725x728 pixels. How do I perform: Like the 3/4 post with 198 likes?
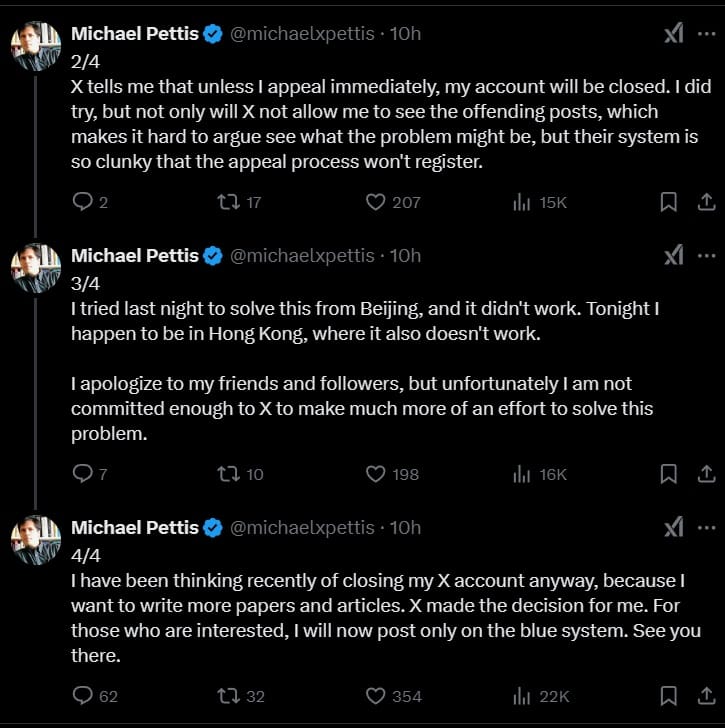point(376,474)
